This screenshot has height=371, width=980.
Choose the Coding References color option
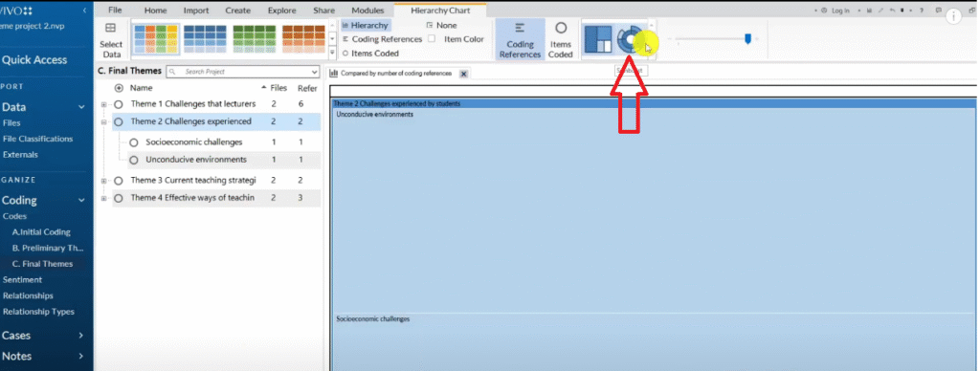382,38
